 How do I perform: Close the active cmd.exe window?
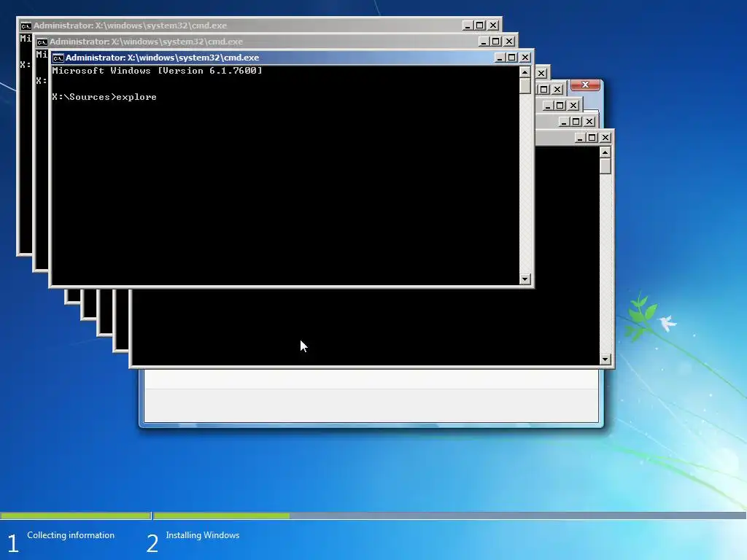(x=525, y=58)
